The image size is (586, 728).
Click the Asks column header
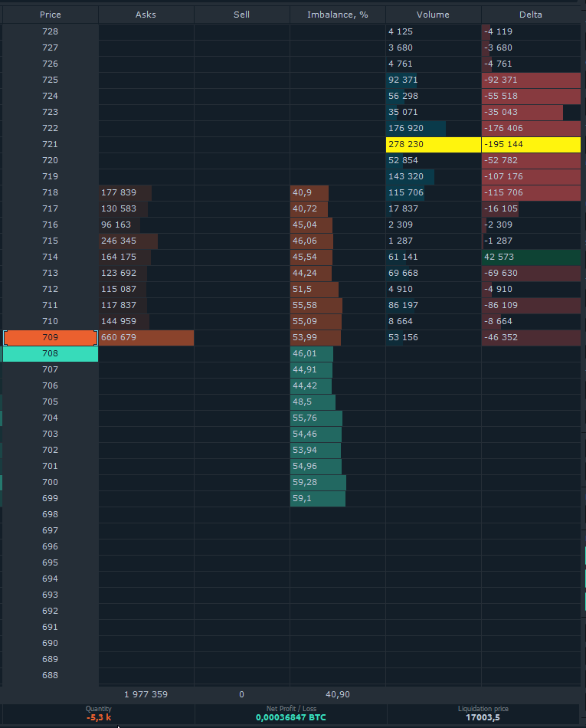click(x=146, y=15)
